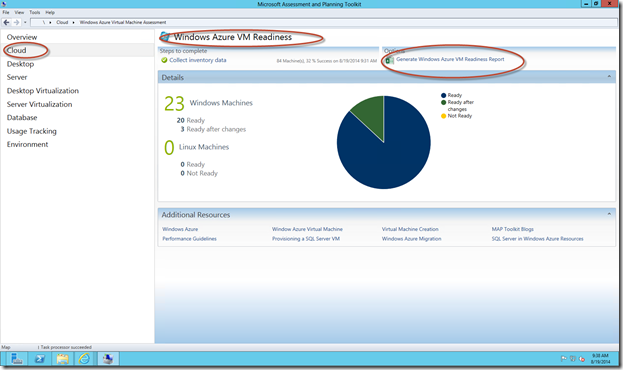Viewport: 623px width, 370px height.
Task: Select Overview in the left navigation
Action: (x=22, y=37)
